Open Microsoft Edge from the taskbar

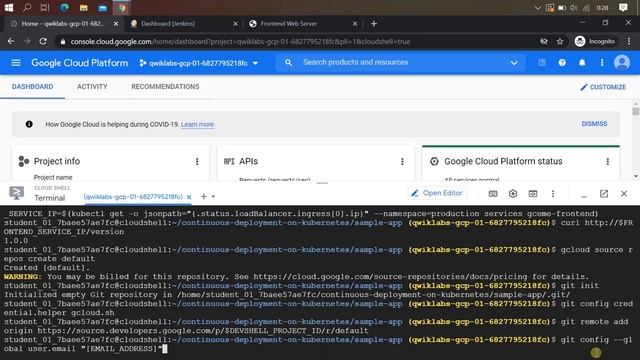pyautogui.click(x=64, y=7)
